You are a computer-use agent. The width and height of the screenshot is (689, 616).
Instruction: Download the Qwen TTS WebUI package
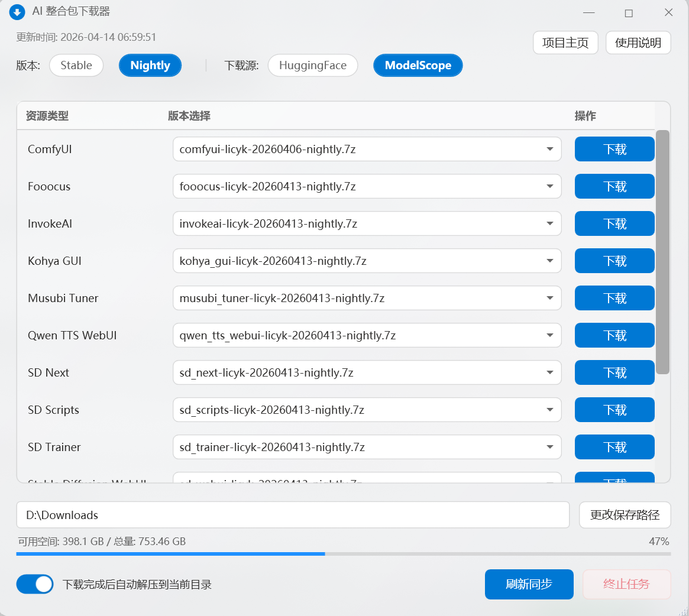(614, 335)
